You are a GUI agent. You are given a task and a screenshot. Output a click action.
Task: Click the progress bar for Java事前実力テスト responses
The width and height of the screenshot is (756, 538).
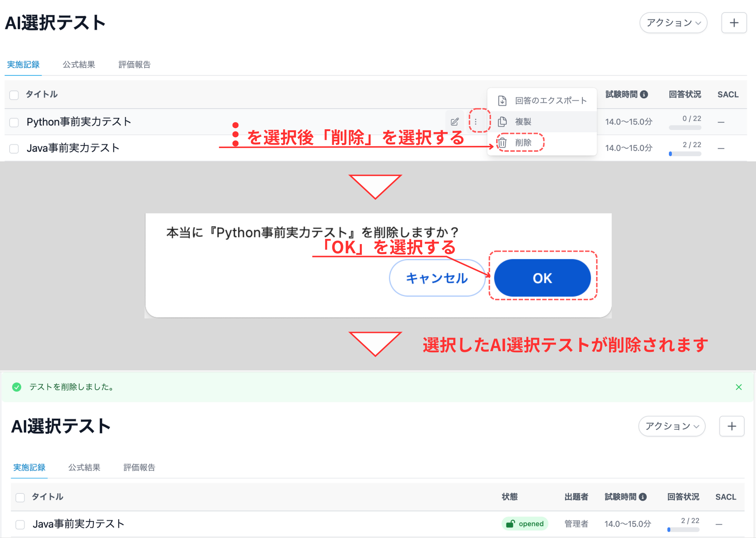(685, 154)
